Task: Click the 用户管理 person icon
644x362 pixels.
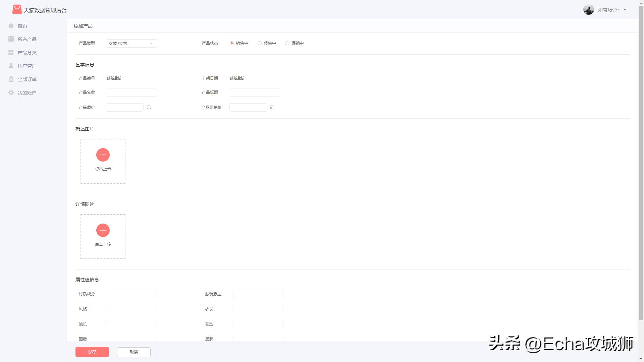Action: coord(11,66)
